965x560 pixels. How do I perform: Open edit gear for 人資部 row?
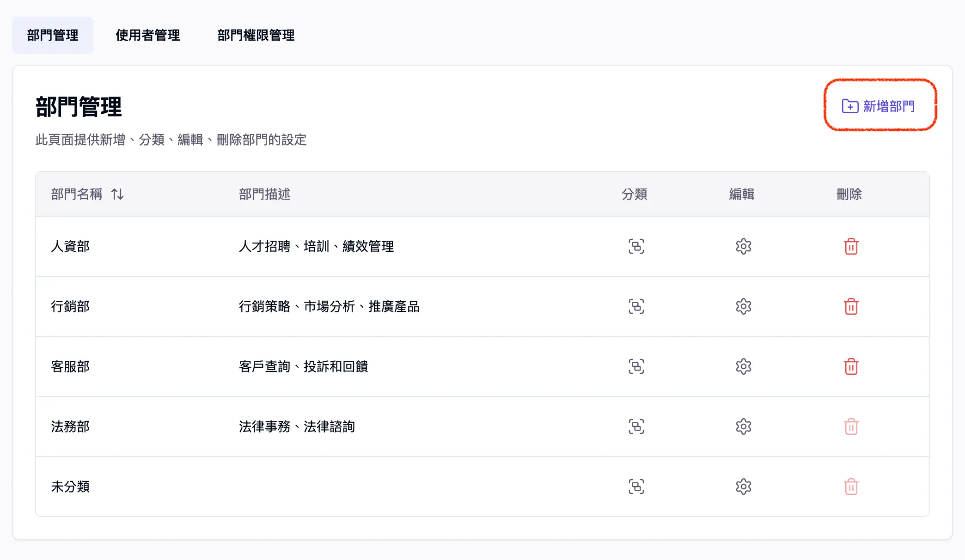tap(743, 246)
